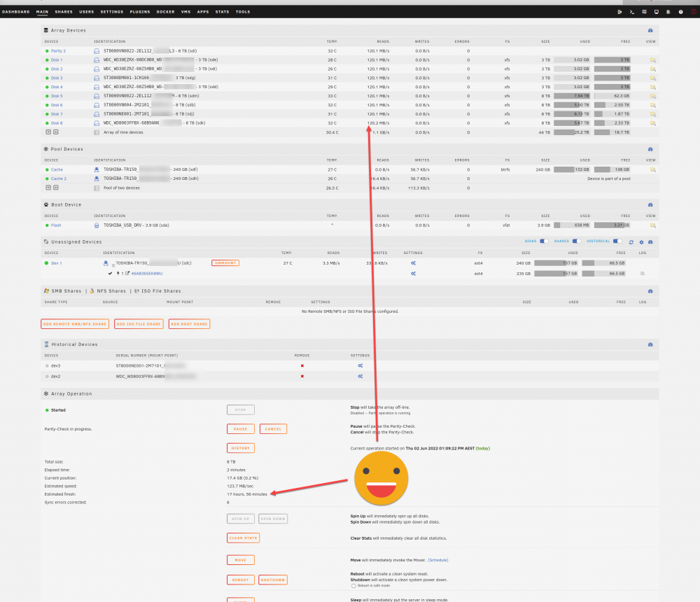Pause the running parity check
Viewport: 700px width, 602px height.
pyautogui.click(x=241, y=429)
